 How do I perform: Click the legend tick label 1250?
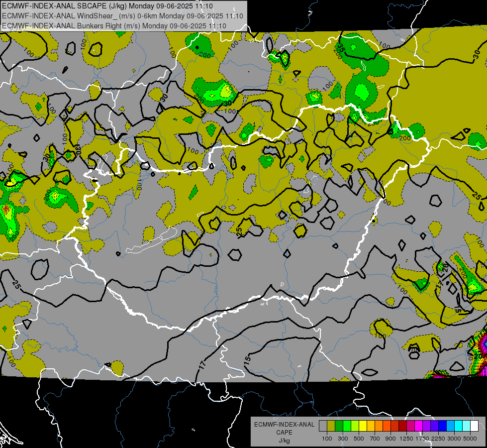point(406,439)
